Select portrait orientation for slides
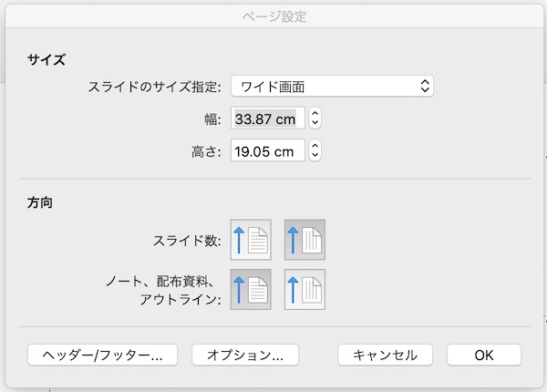 point(251,240)
